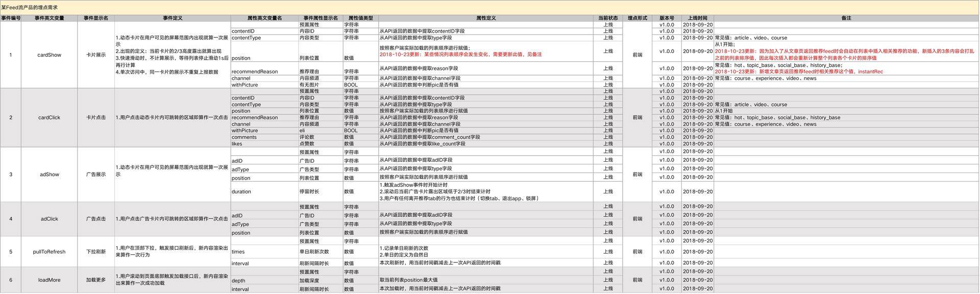Click the 事件英文变量 column header
The width and height of the screenshot is (980, 294).
50,18
